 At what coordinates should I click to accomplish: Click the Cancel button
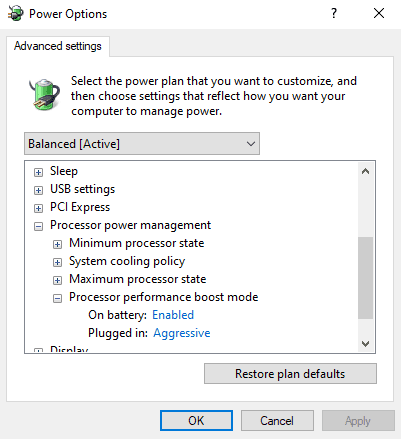coord(277,421)
